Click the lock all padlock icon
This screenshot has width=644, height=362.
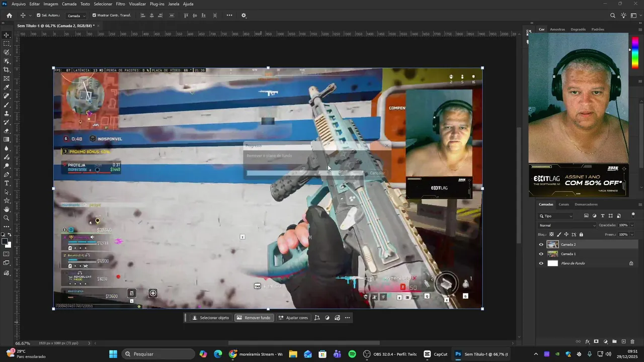581,234
